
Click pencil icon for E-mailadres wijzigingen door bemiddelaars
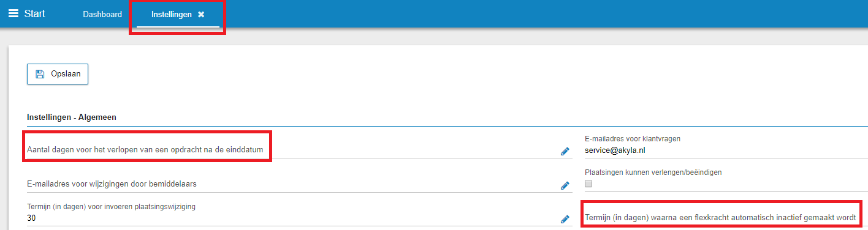click(x=565, y=186)
